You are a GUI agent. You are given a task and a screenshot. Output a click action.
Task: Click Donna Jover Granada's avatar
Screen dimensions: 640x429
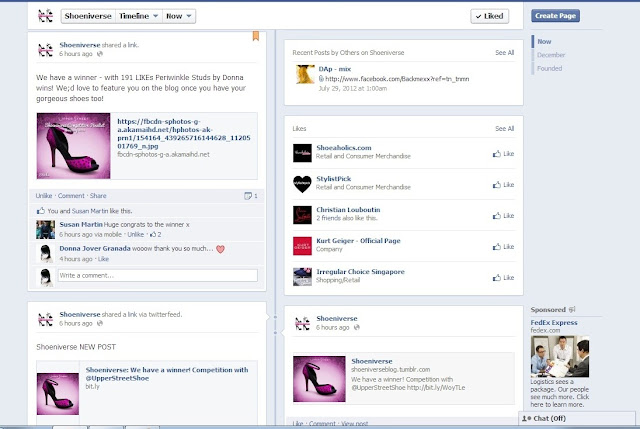(x=45, y=253)
